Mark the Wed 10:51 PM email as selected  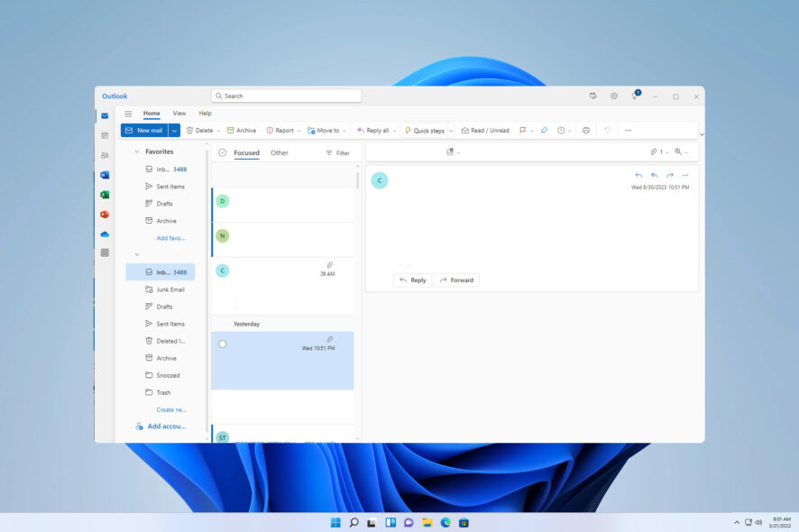[284, 361]
